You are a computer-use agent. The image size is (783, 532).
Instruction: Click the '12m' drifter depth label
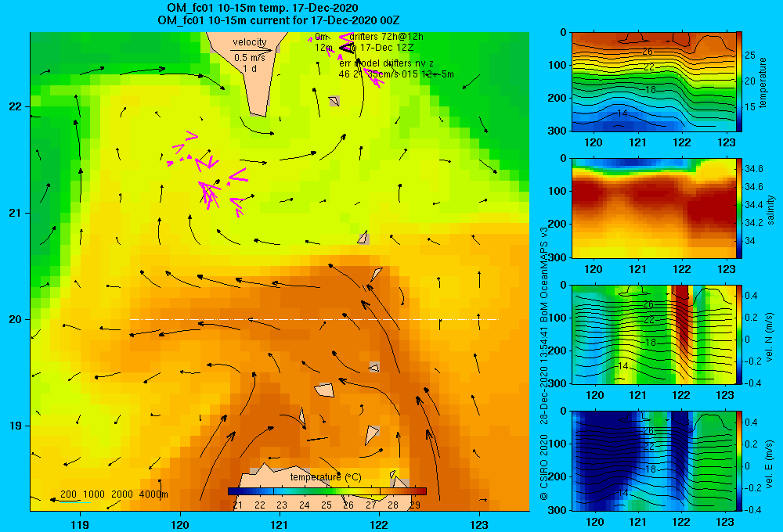[323, 48]
